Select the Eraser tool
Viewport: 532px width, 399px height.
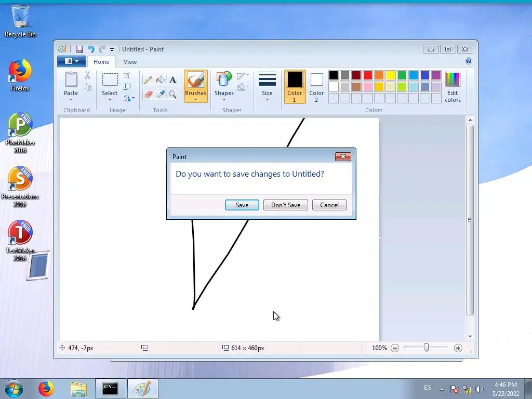pyautogui.click(x=148, y=94)
